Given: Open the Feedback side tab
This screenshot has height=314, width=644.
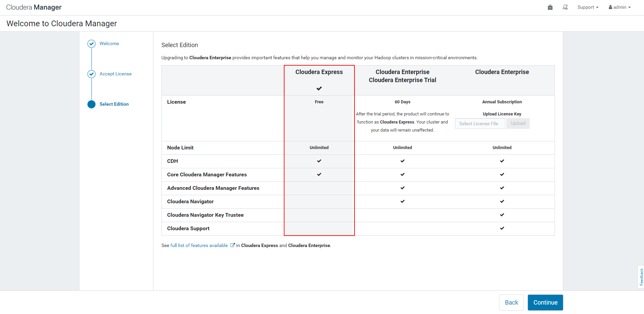Looking at the screenshot, I should (641, 277).
